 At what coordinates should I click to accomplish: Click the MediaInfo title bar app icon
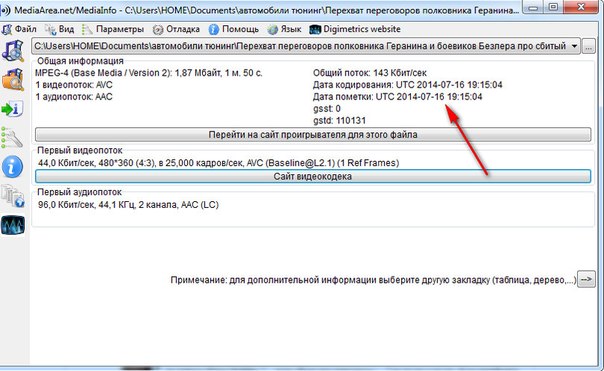click(x=5, y=10)
